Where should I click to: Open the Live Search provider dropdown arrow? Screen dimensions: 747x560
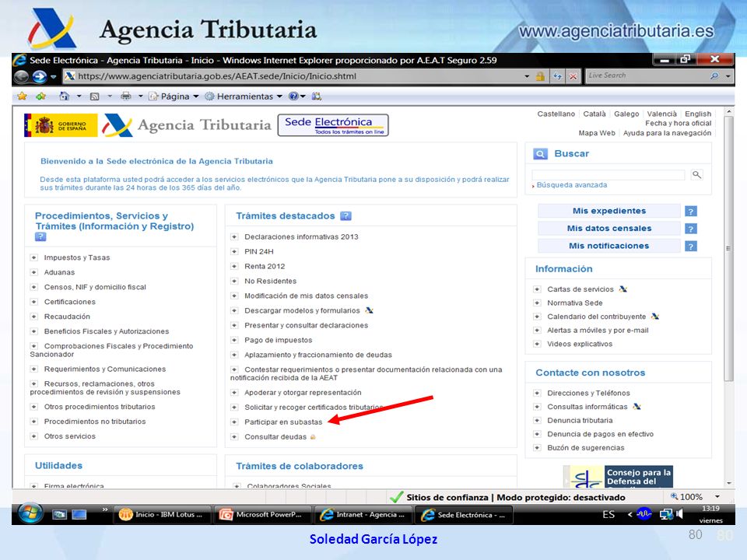[x=728, y=76]
